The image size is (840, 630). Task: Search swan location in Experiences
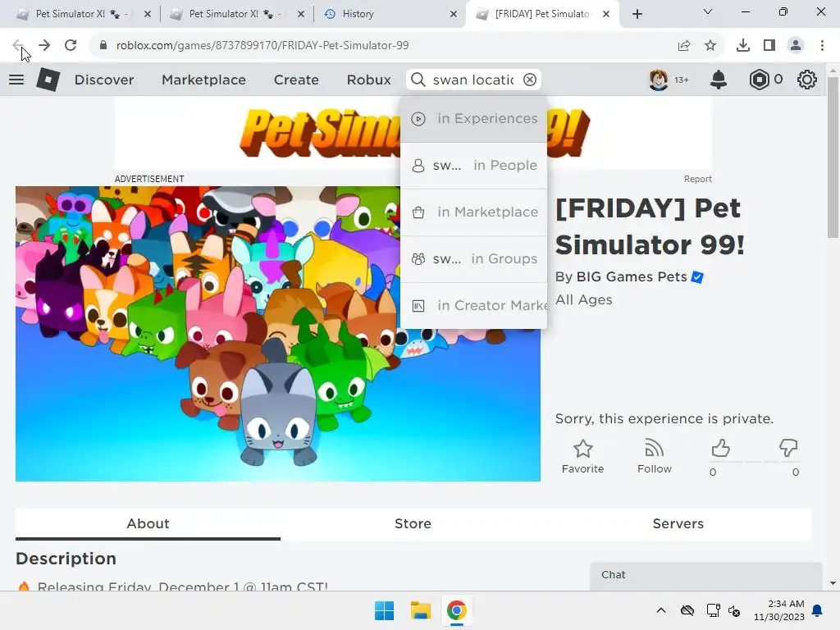(473, 119)
